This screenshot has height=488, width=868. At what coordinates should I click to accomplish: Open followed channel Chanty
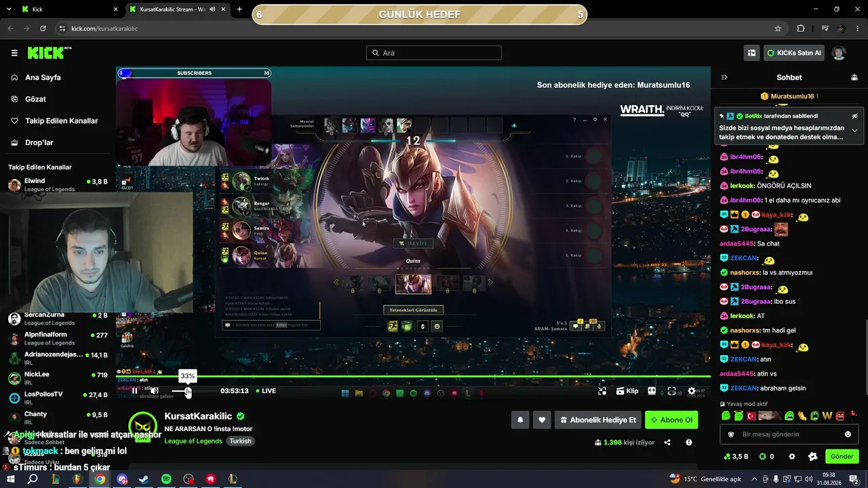58,418
